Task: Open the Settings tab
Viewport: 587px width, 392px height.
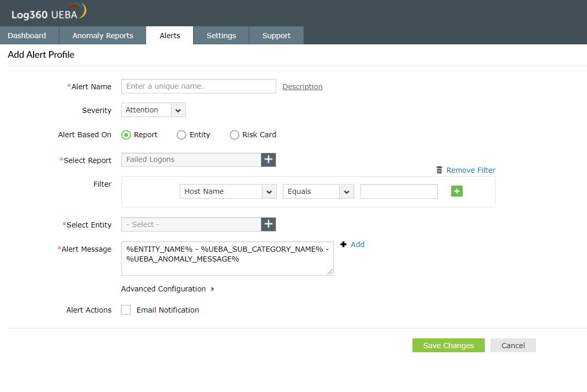Action: pos(221,36)
